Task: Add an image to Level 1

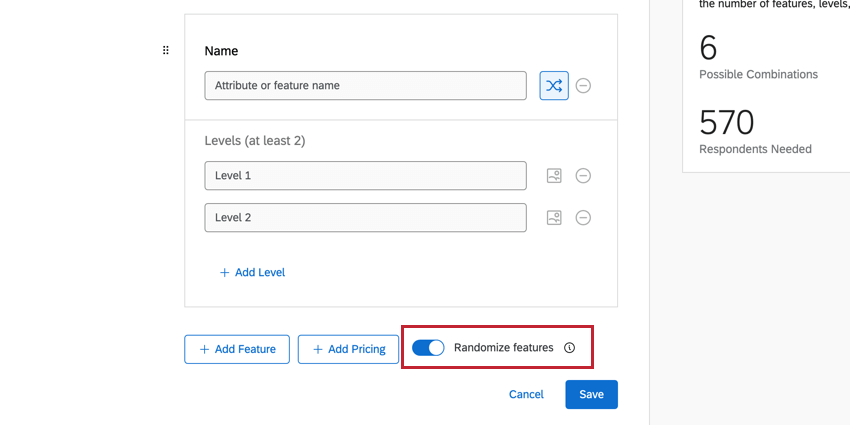Action: [554, 176]
